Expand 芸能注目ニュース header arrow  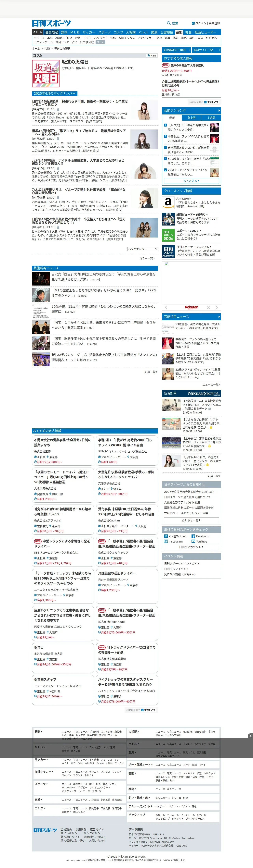(219, 317)
